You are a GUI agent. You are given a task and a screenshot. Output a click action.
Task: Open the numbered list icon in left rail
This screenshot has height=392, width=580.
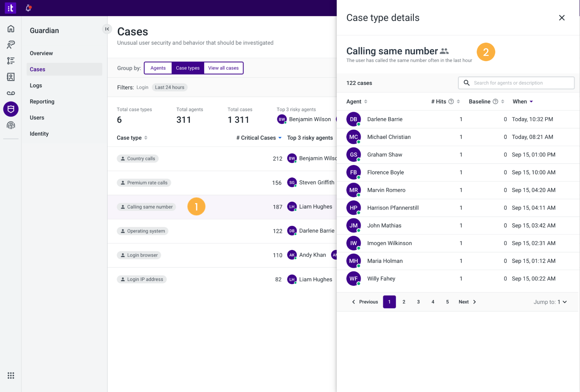(x=11, y=61)
